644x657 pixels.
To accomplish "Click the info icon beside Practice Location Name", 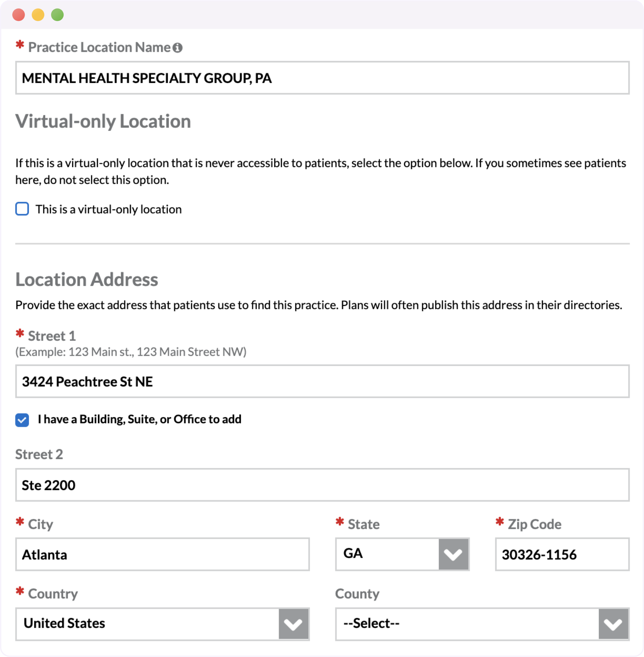I will (177, 48).
